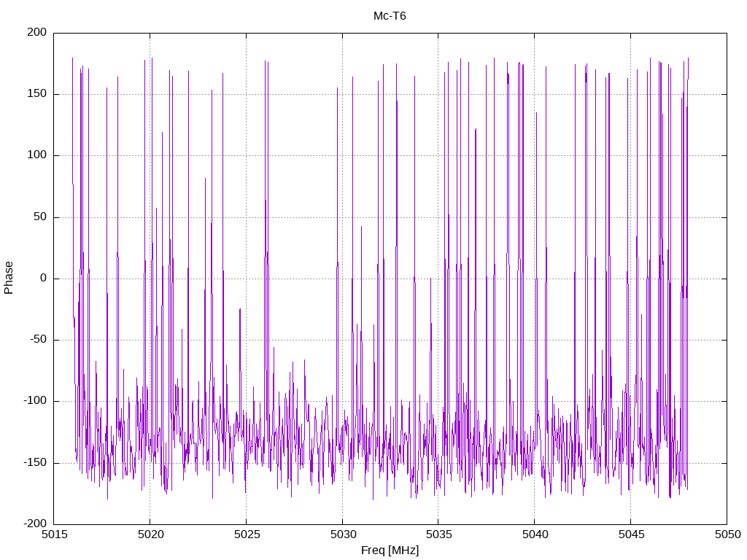Select the 5030 x-axis tick label

pyautogui.click(x=343, y=534)
